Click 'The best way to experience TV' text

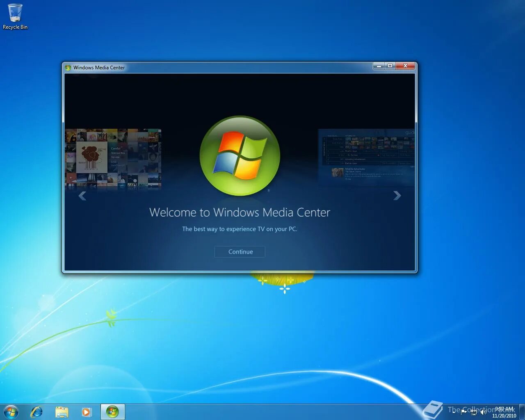point(240,229)
